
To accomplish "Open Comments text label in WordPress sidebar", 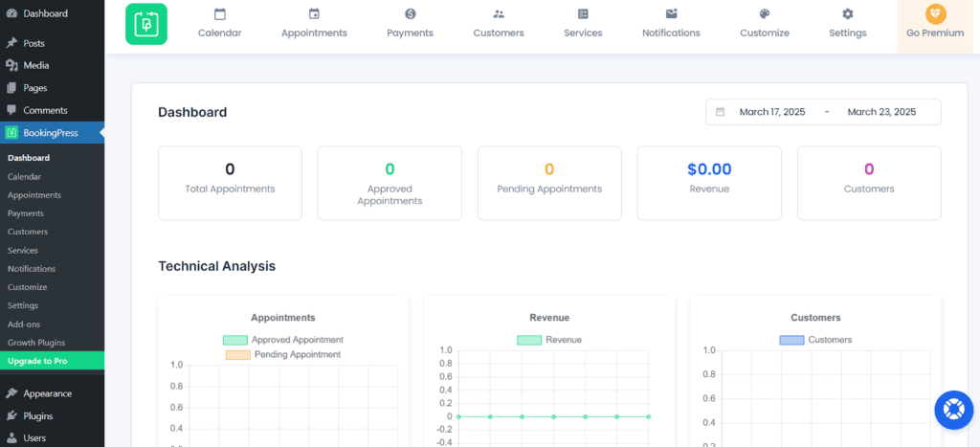I will pyautogui.click(x=45, y=111).
